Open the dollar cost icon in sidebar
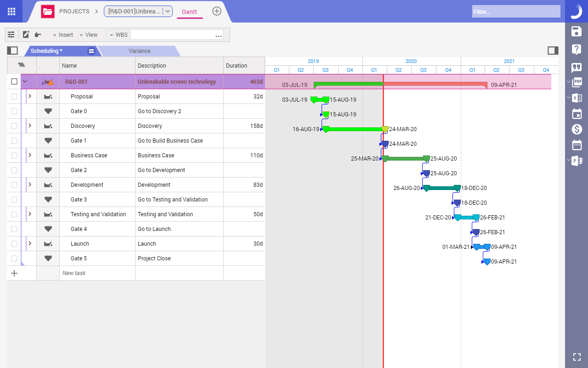This screenshot has height=368, width=588. [577, 129]
